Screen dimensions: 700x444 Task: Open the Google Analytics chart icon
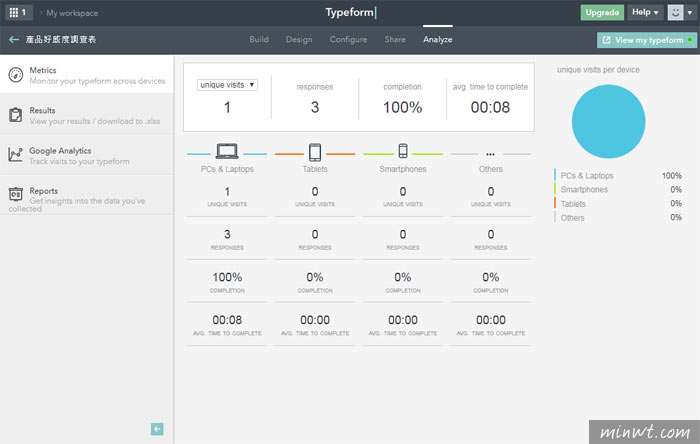tap(16, 155)
